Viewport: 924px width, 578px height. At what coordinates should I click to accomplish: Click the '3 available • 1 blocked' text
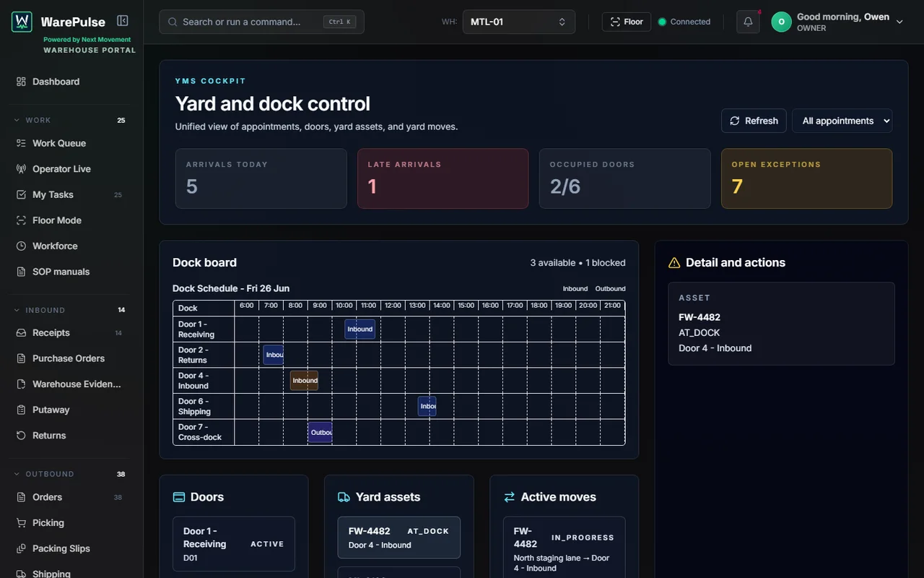577,263
